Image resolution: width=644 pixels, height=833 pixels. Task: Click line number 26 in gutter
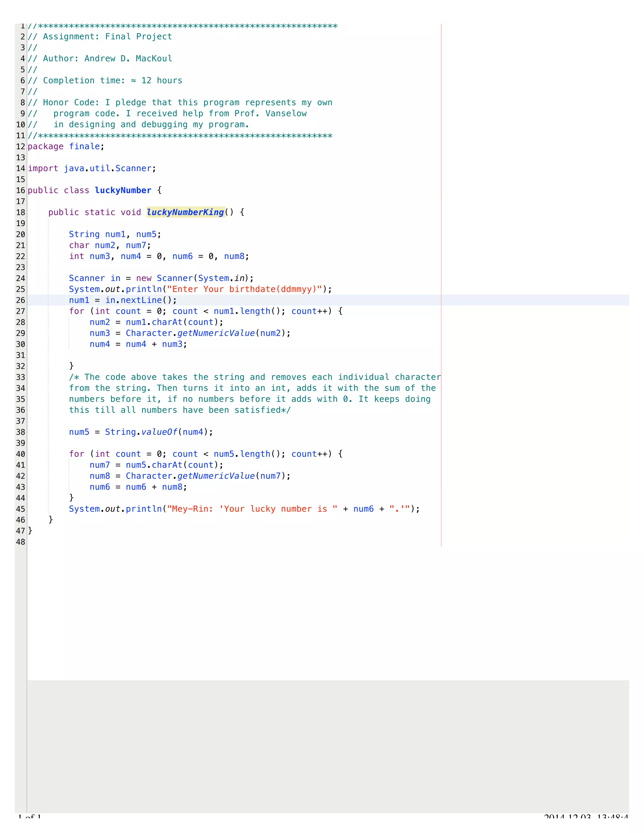pos(21,300)
